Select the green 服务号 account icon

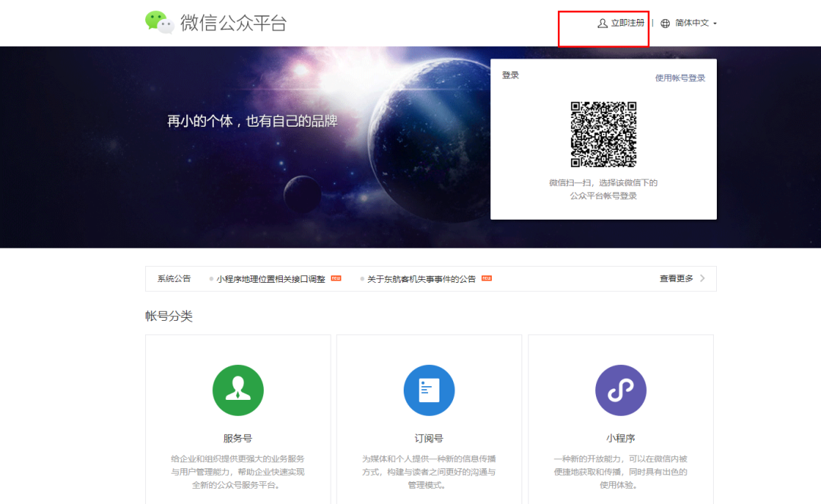tap(238, 390)
